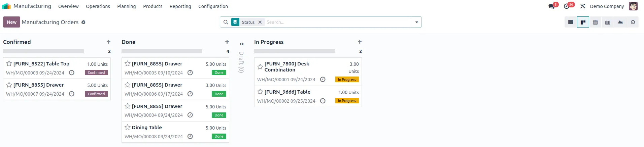The width and height of the screenshot is (644, 147).
Task: Add a record in Done column
Action: point(227,42)
